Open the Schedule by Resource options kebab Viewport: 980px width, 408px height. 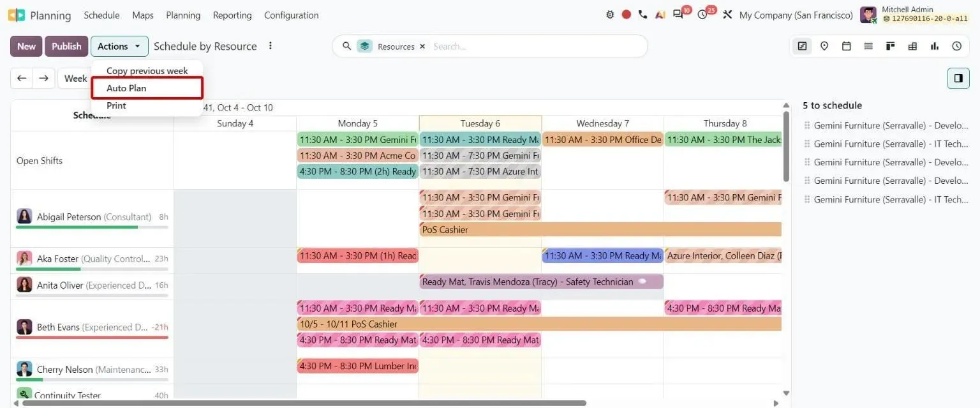click(271, 46)
